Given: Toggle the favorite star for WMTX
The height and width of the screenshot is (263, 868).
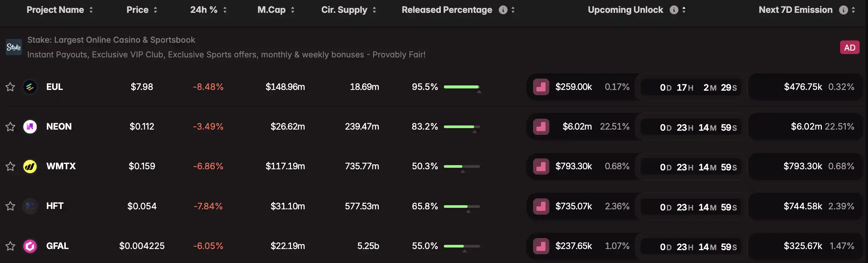Looking at the screenshot, I should click(10, 166).
